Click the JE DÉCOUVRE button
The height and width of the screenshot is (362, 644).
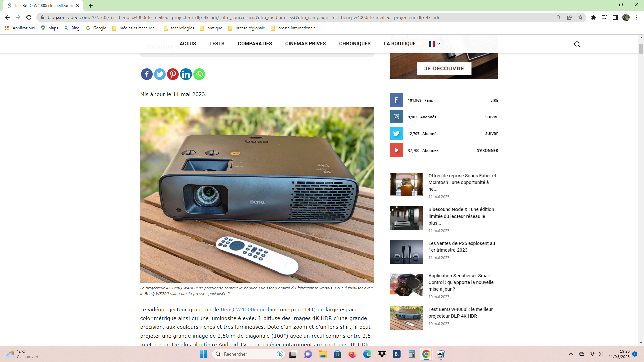444,68
